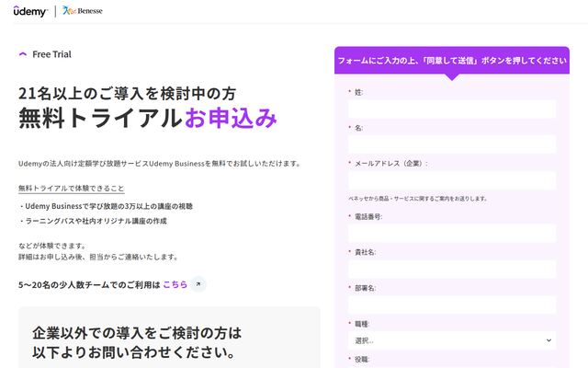Click the external-link arrow icon next to こちら
588x368 pixels.
(198, 284)
